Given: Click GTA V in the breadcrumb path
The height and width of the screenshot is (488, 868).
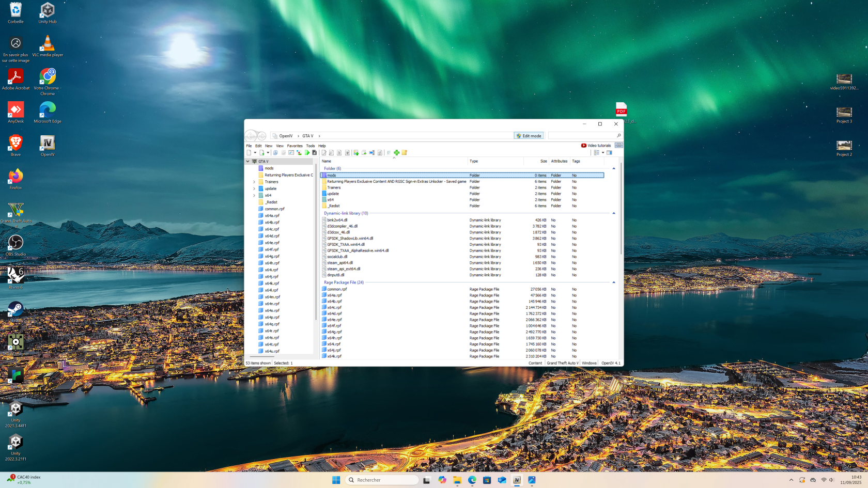Looking at the screenshot, I should (307, 136).
